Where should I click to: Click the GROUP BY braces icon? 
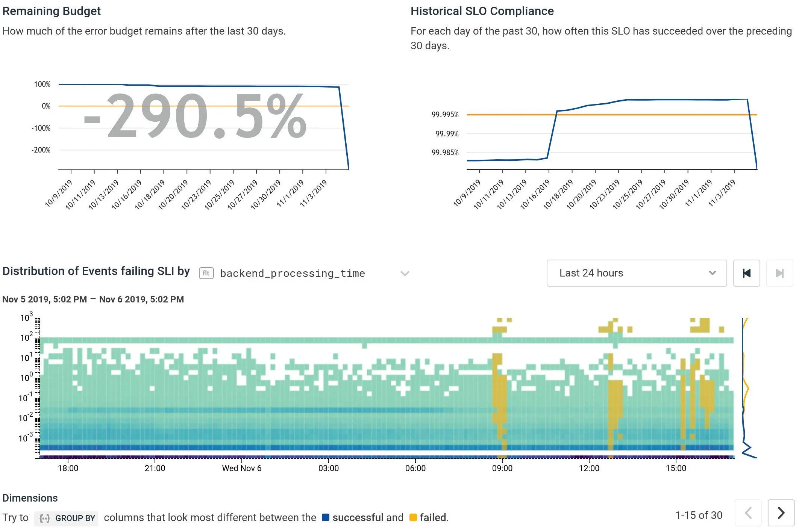click(x=45, y=518)
